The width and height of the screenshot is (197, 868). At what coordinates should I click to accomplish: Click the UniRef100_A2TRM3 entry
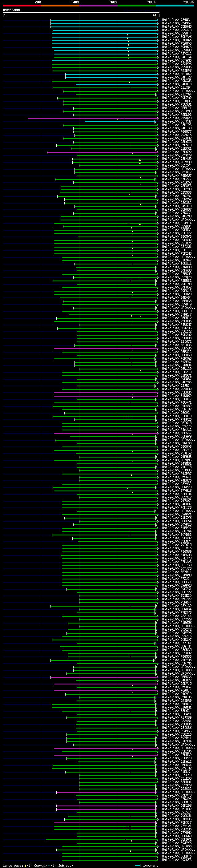pos(176,111)
